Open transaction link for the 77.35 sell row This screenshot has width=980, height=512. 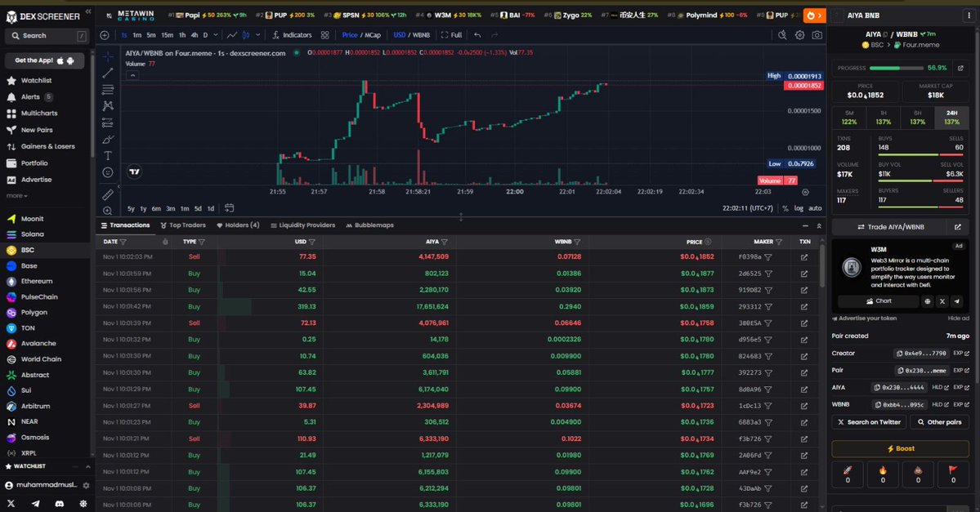tap(804, 256)
